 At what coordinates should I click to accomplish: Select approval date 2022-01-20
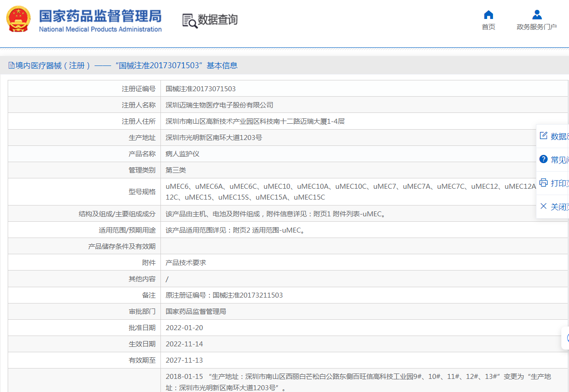[184, 328]
